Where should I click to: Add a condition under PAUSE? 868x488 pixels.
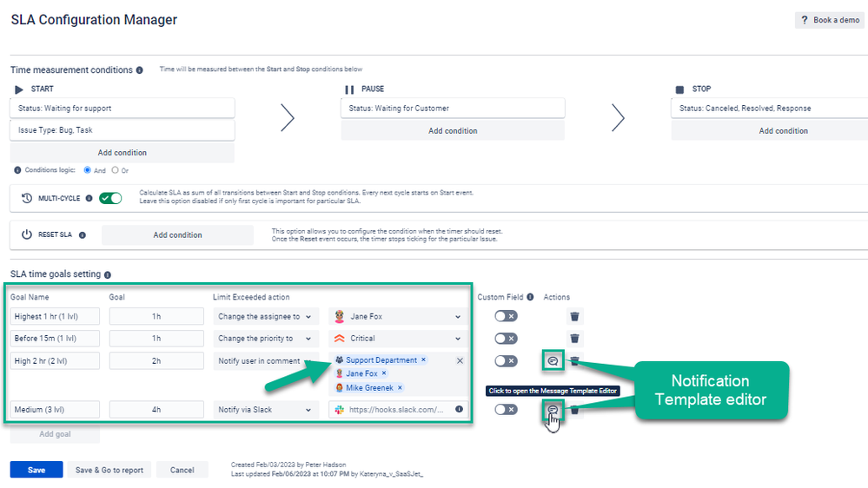[453, 131]
